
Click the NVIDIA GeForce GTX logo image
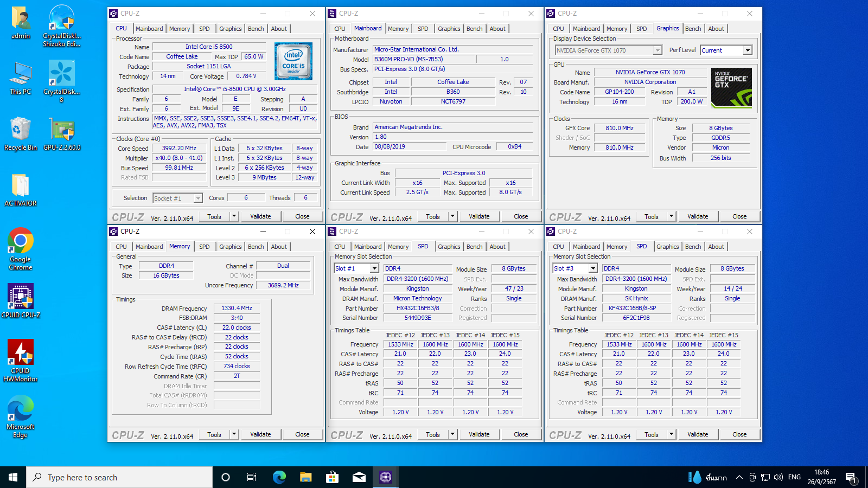(731, 87)
